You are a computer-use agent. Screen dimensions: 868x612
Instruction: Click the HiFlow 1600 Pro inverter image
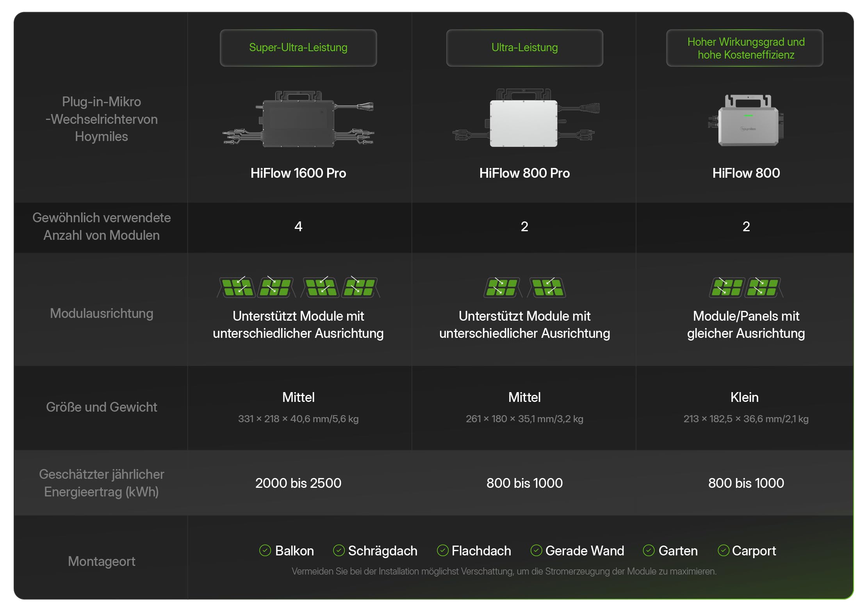298,119
